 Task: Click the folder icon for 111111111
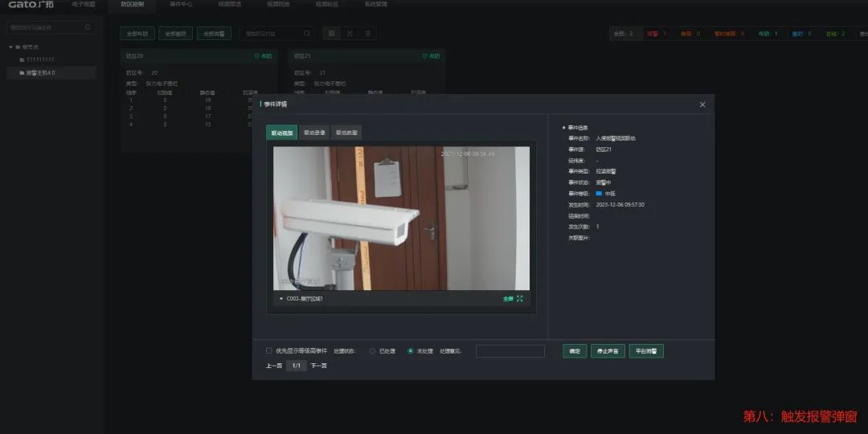point(23,59)
